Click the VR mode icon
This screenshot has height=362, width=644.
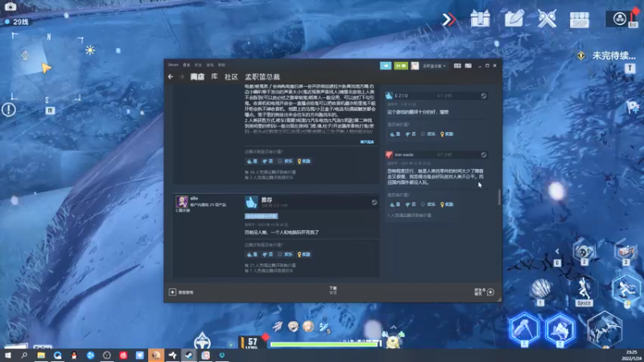[457, 66]
